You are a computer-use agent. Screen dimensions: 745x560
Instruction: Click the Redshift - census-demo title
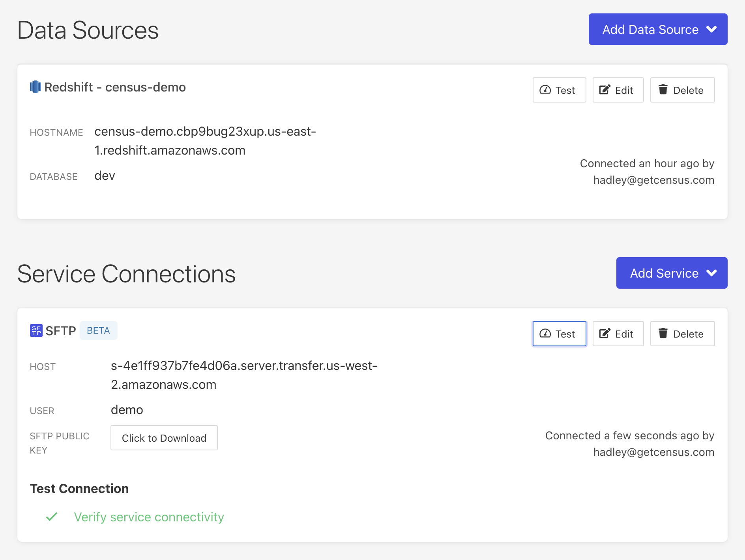pyautogui.click(x=115, y=87)
